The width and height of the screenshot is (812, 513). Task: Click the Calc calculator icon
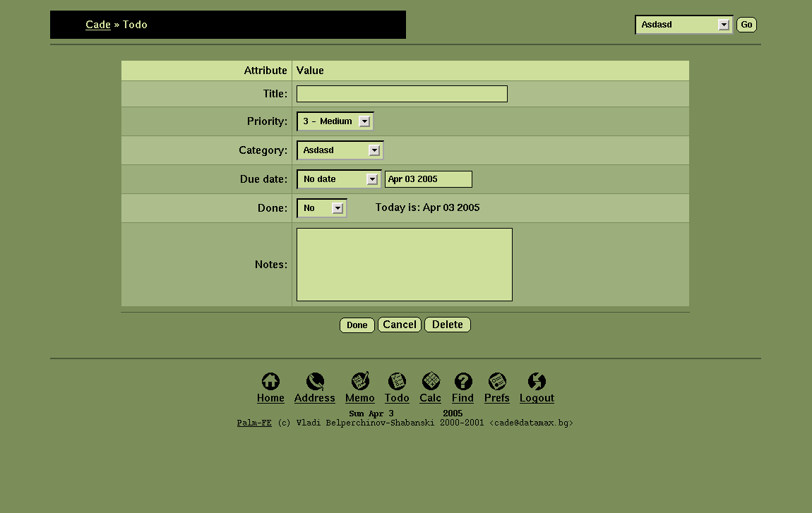coord(430,382)
